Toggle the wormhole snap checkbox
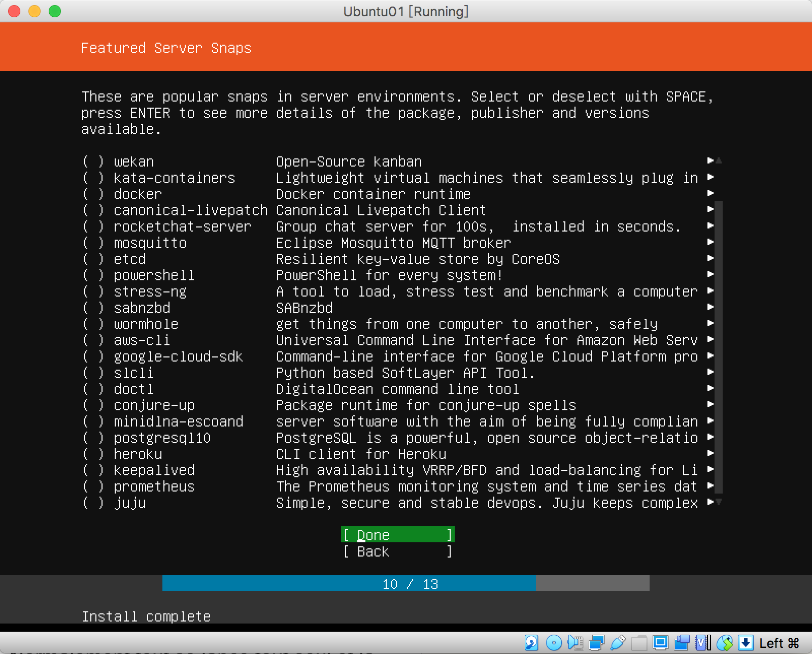 93,324
